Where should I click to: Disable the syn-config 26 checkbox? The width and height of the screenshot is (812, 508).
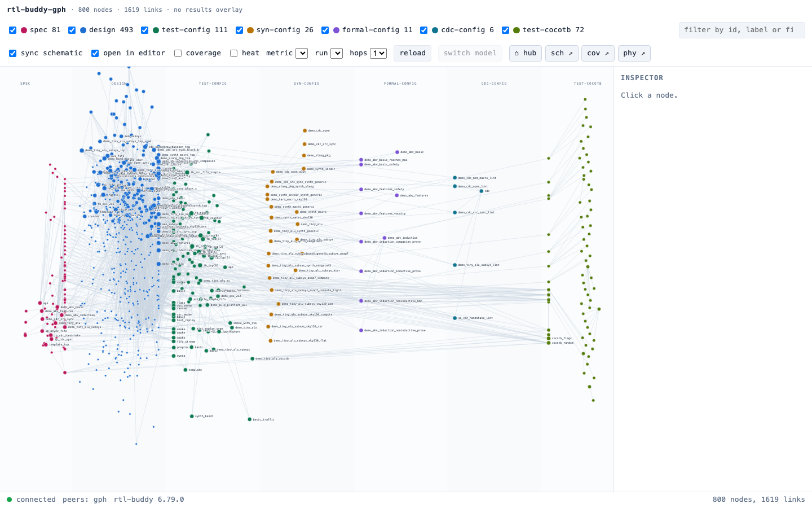pos(239,30)
